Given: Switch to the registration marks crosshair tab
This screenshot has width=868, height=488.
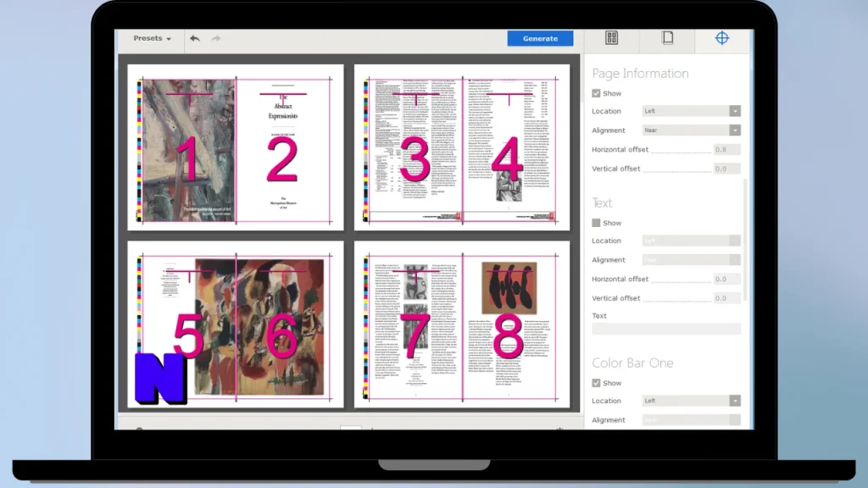Looking at the screenshot, I should click(x=722, y=37).
